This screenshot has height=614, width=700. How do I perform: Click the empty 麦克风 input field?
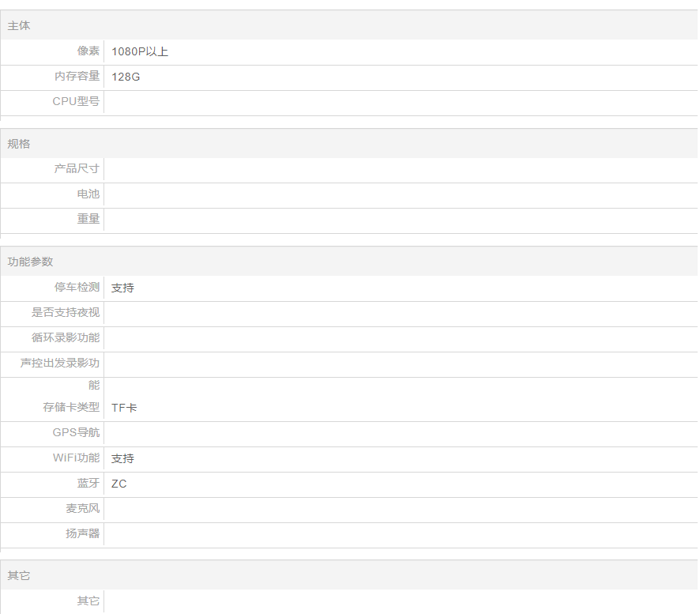[399, 509]
